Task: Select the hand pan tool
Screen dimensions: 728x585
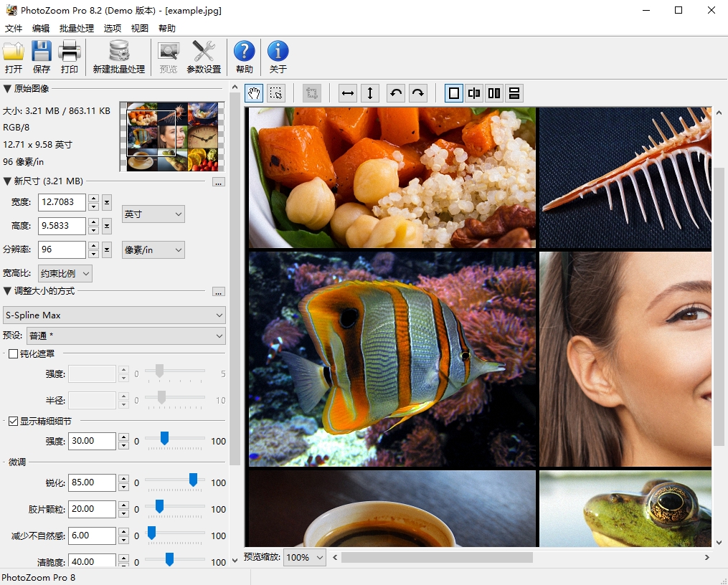Action: pyautogui.click(x=253, y=93)
